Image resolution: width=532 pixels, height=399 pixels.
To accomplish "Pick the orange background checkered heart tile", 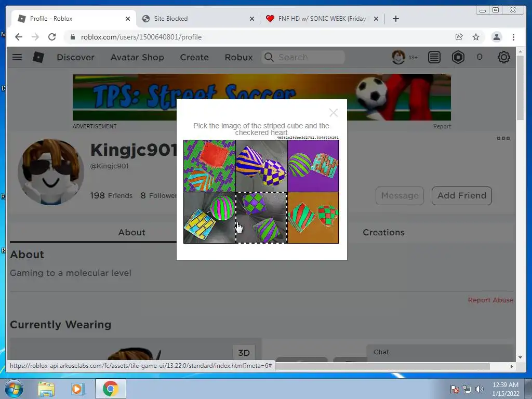I will tap(313, 218).
